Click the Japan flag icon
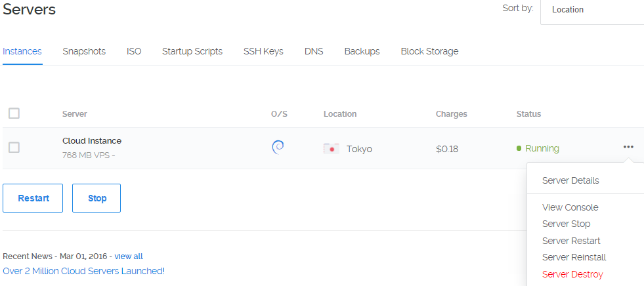The height and width of the screenshot is (286, 644). point(332,149)
